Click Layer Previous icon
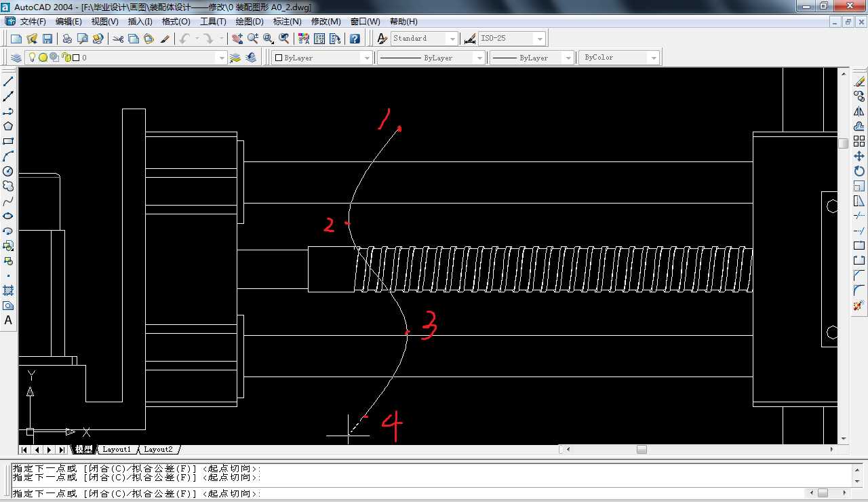The width and height of the screenshot is (868, 502). pos(252,58)
